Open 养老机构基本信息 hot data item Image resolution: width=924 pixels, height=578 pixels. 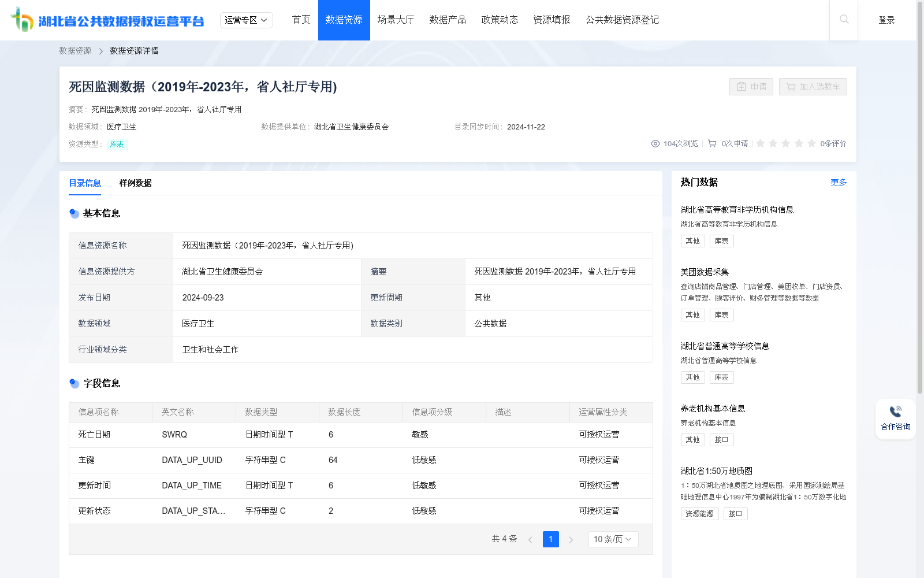713,409
